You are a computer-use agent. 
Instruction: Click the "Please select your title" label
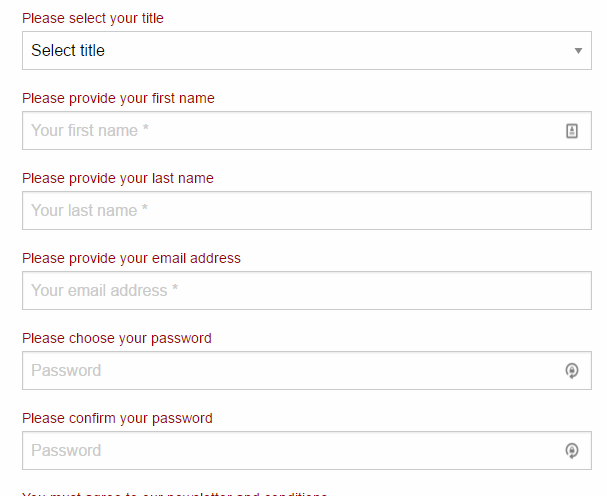93,18
